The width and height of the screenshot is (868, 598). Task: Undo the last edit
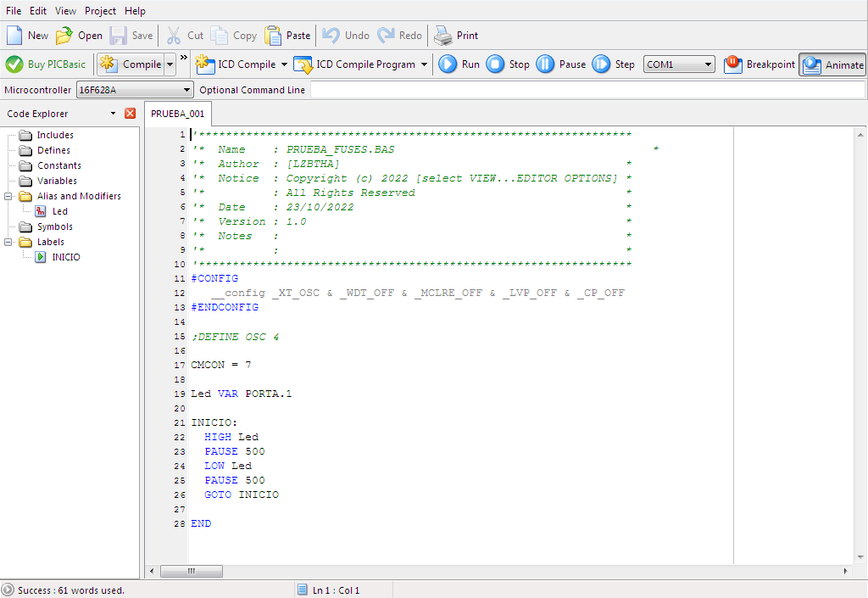click(x=346, y=36)
